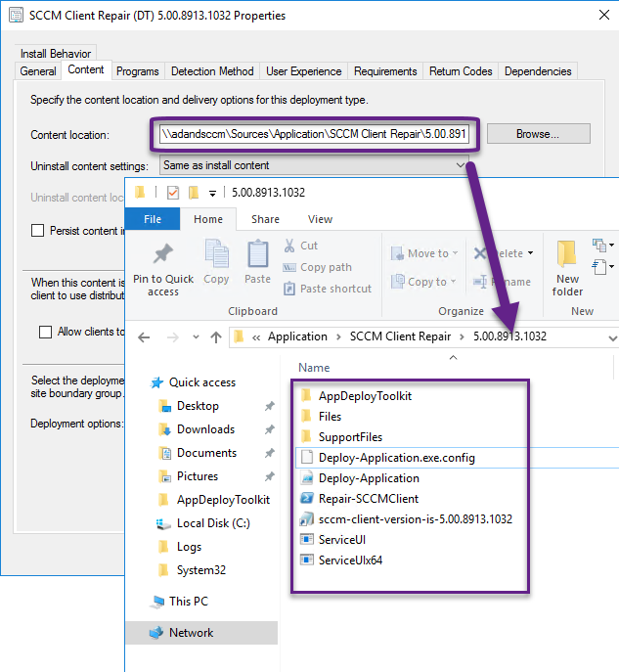Switch to the Programs tab
Screen dimensions: 619x672
(x=138, y=71)
